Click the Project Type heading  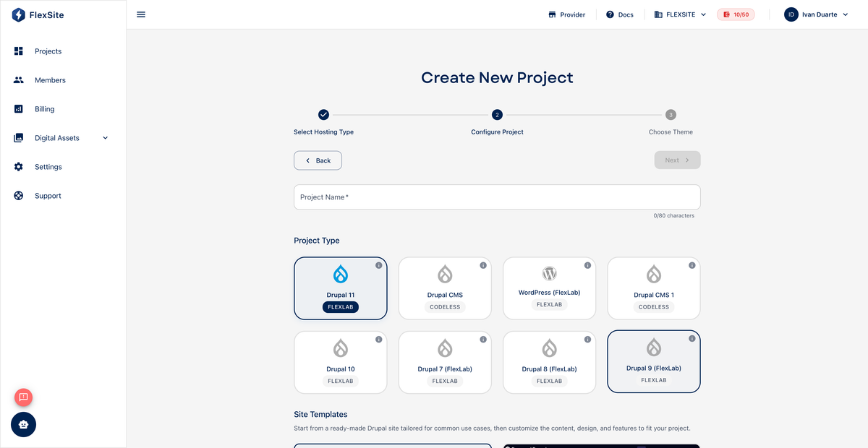coord(317,241)
